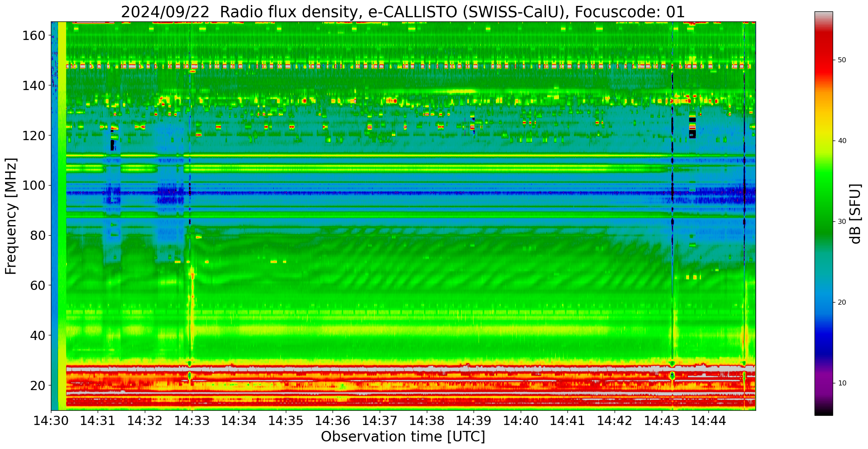This screenshot has width=868, height=449.
Task: Click the vertical burst spike at 14:33
Action: point(192,311)
